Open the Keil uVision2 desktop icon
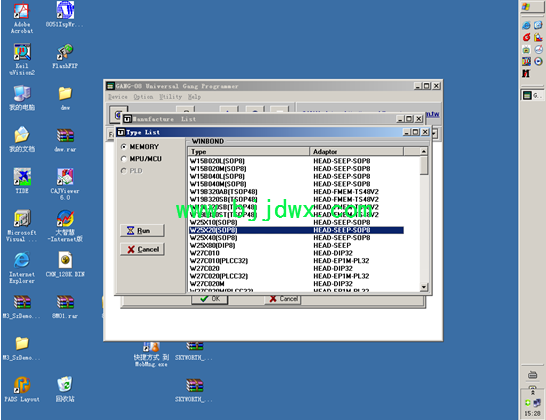 click(x=22, y=59)
